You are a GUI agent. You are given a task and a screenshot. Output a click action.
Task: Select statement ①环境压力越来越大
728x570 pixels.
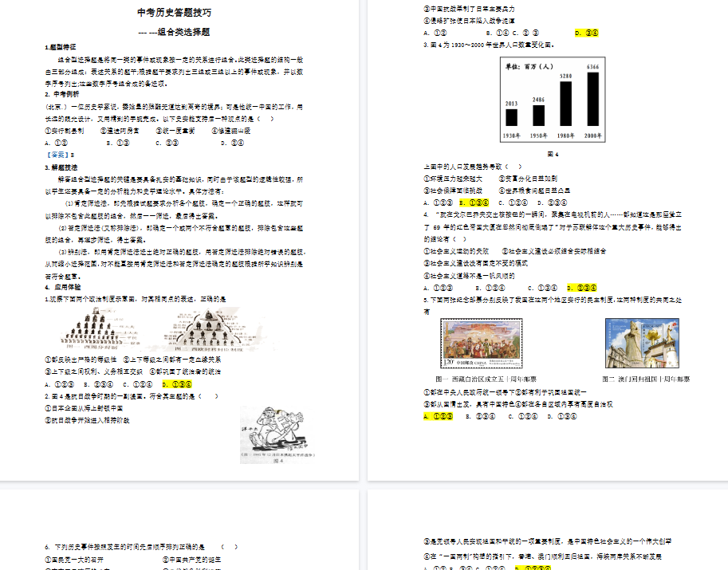tap(453, 179)
